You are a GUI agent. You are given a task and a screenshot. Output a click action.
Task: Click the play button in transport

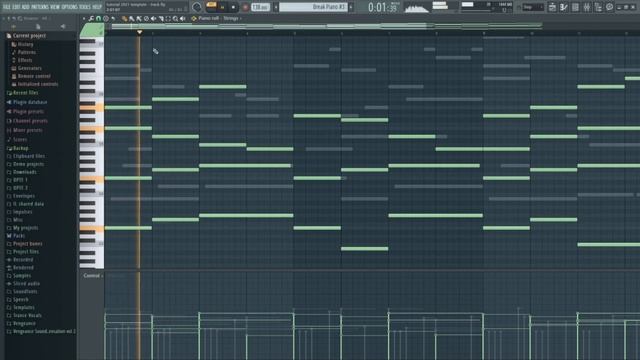click(x=222, y=7)
